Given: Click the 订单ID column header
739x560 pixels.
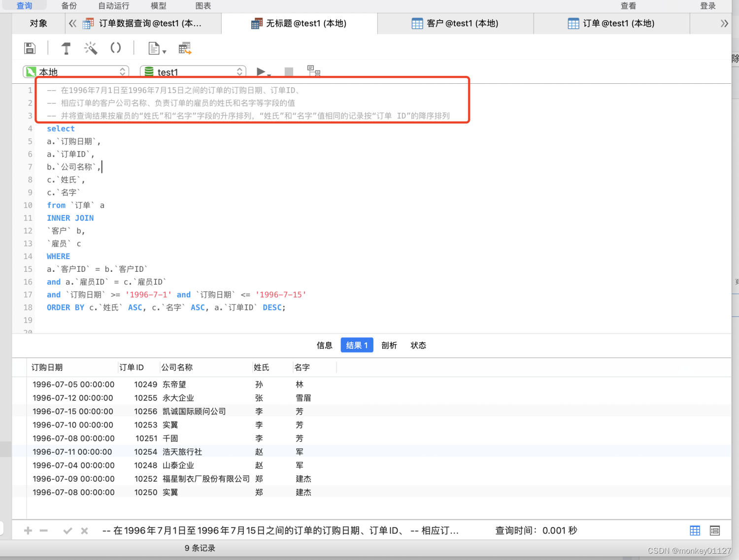Looking at the screenshot, I should pos(138,367).
